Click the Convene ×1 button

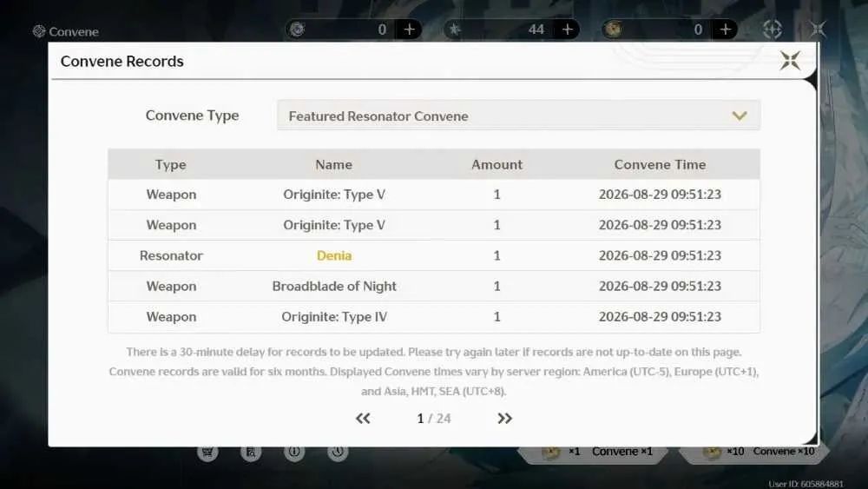point(592,452)
